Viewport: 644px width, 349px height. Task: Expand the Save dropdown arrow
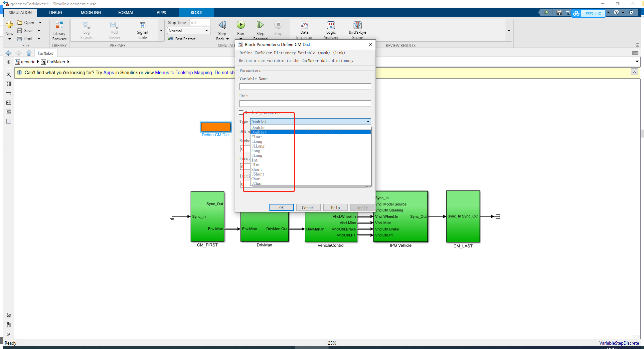(39, 31)
